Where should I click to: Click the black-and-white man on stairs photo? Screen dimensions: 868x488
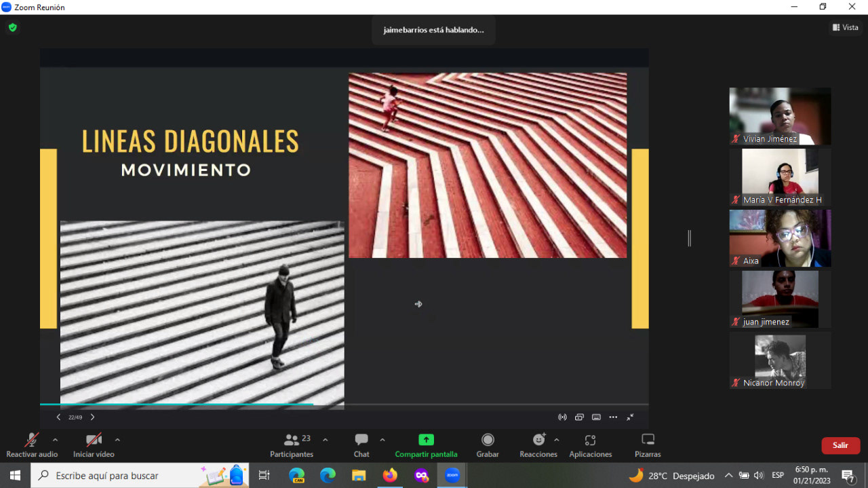[x=202, y=315]
